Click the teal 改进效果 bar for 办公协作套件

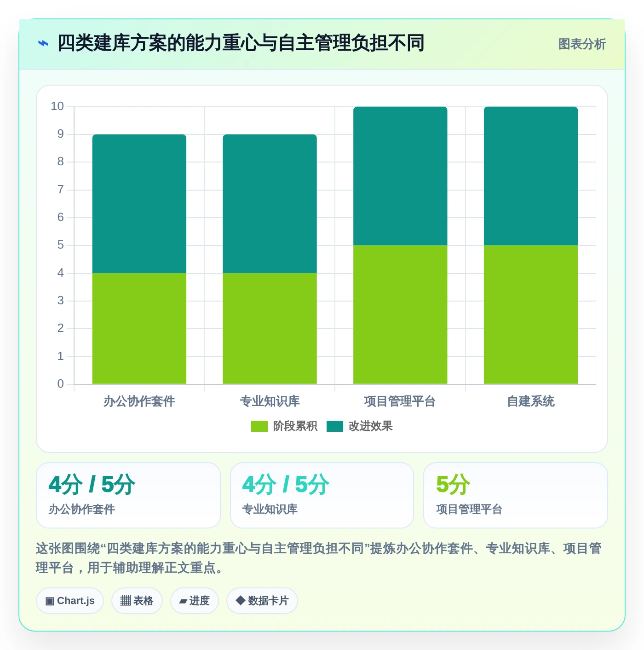tap(139, 204)
